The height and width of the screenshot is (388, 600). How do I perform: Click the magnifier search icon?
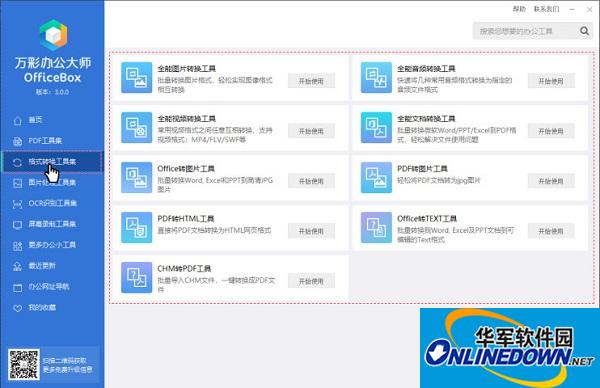[x=584, y=31]
